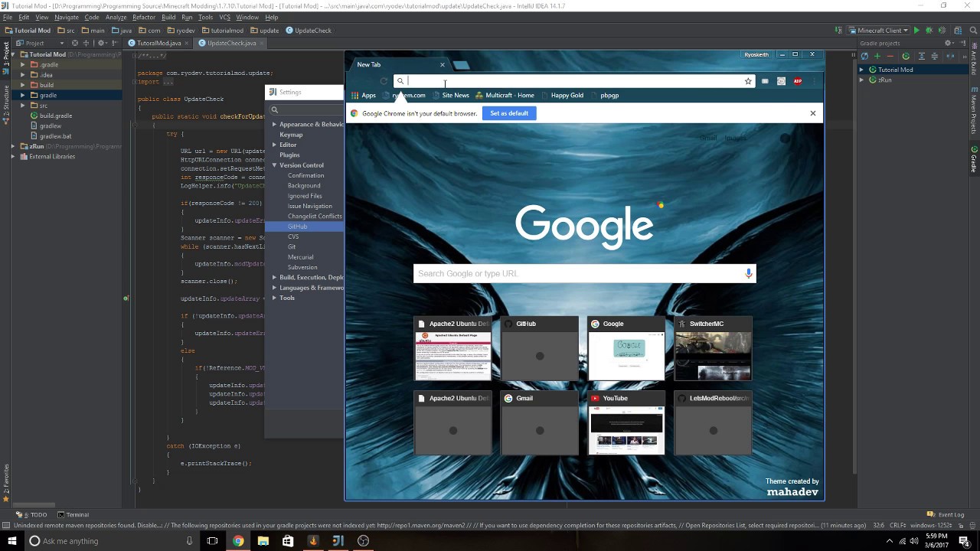Execute Gradle task icon in Gradle panel
The width and height of the screenshot is (980, 551).
tap(906, 56)
